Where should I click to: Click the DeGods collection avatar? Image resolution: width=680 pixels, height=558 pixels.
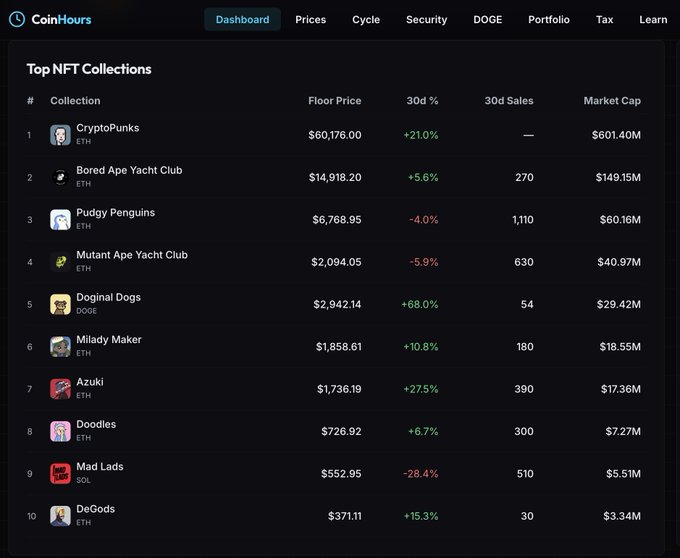(x=60, y=516)
